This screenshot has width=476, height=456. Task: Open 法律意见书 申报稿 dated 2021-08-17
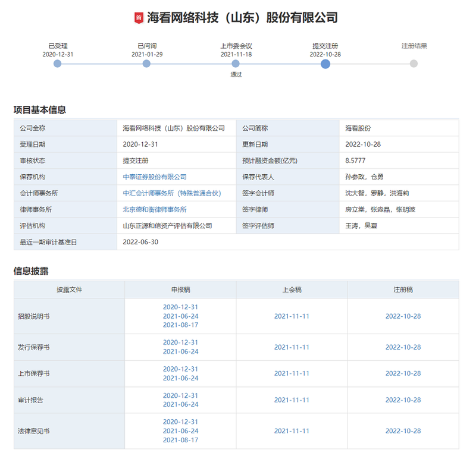click(181, 440)
